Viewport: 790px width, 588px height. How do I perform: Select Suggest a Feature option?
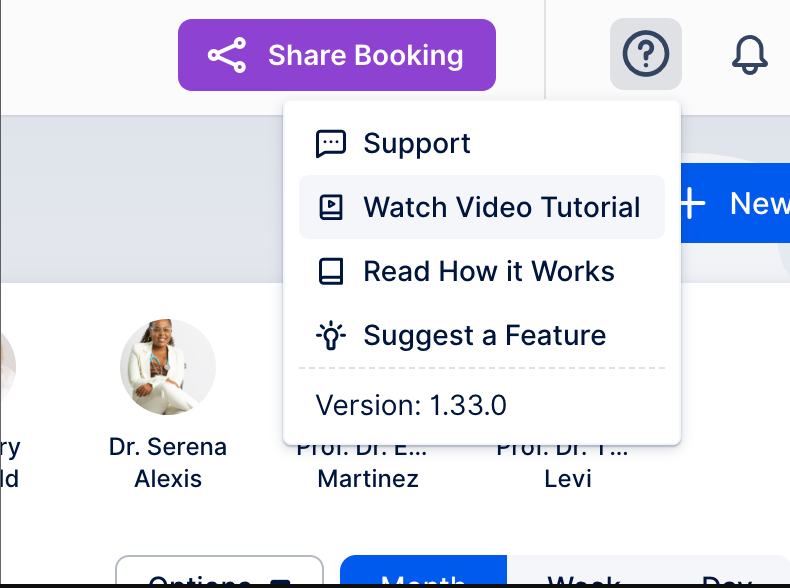482,335
